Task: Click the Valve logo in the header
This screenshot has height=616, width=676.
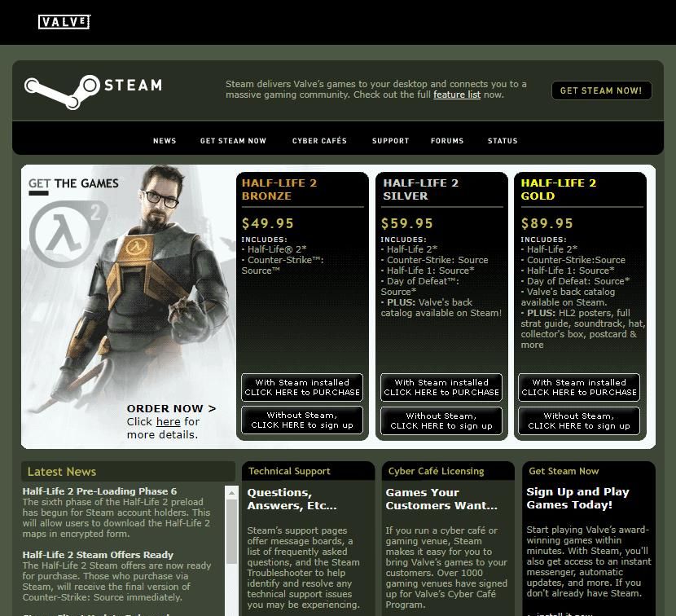Action: tap(64, 21)
